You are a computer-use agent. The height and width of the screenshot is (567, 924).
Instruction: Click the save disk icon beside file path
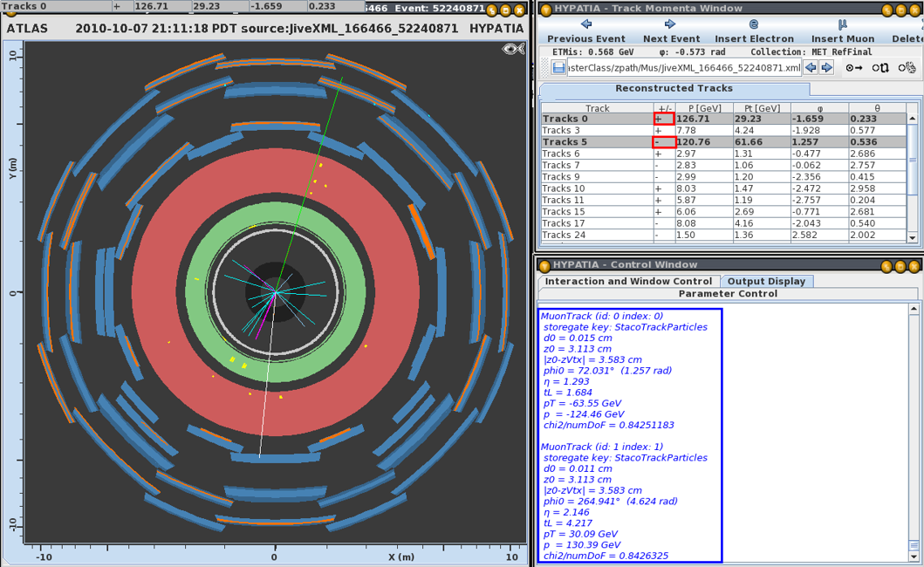[x=558, y=68]
